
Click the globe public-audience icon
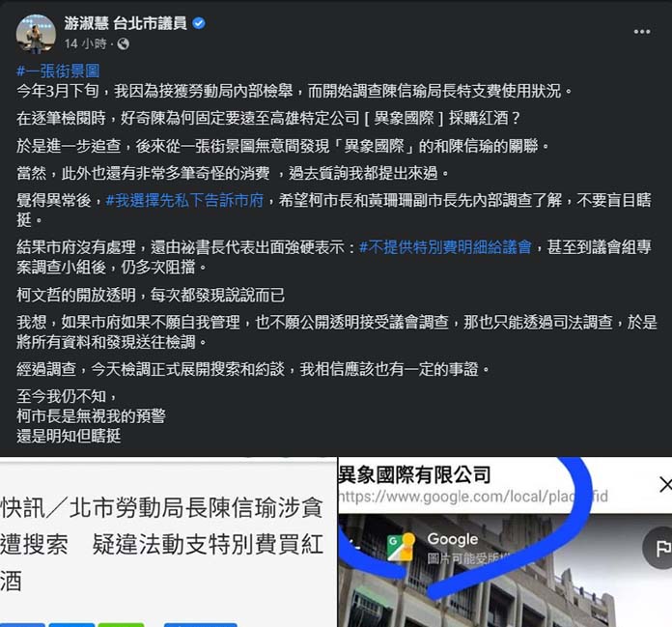point(123,43)
